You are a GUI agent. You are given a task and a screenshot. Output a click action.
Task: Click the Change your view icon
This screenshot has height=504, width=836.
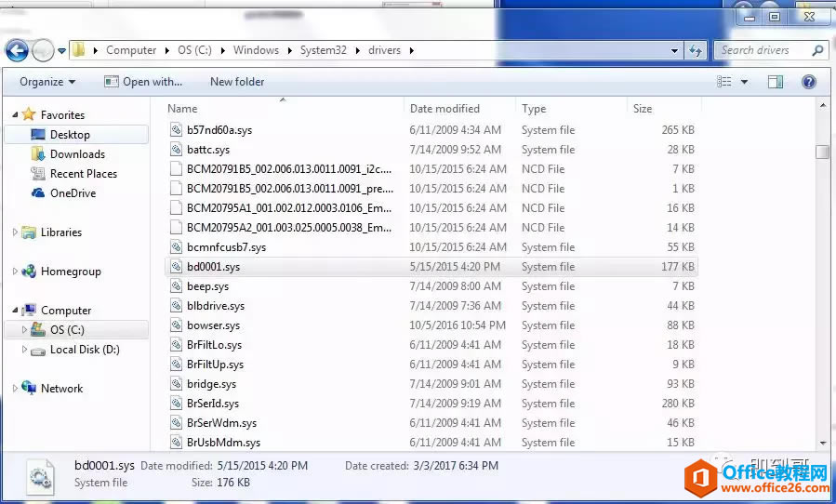[x=724, y=82]
